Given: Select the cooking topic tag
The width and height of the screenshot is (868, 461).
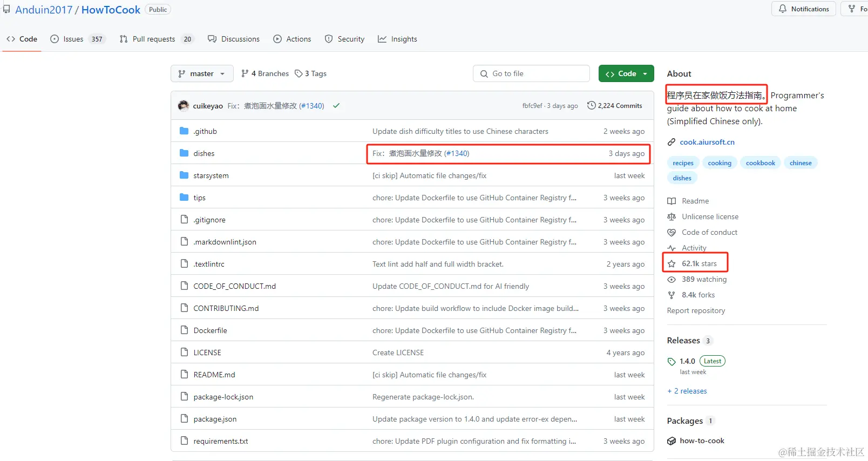Looking at the screenshot, I should (720, 163).
